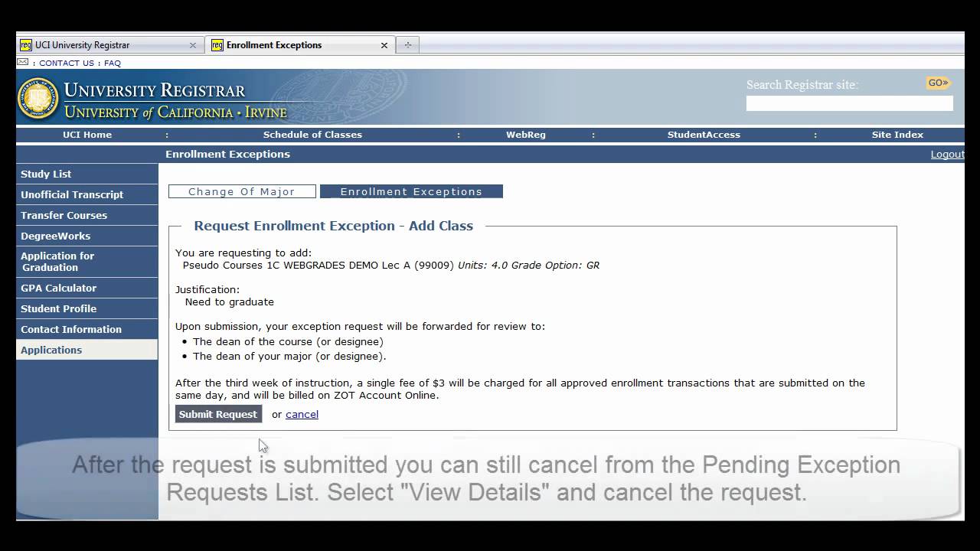Screen dimensions: 980x551
Task: Switch to UCI University Registrar tab
Action: coord(109,45)
